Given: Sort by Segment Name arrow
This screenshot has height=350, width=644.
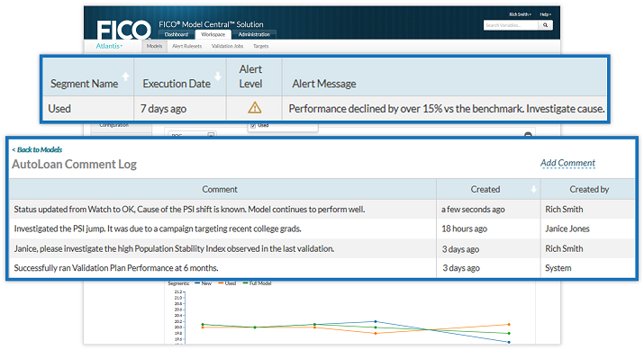Looking at the screenshot, I should pos(126,76).
